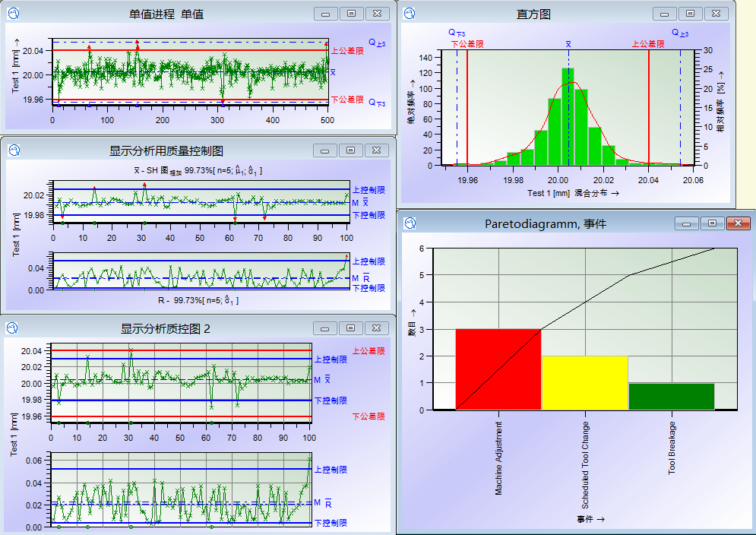Click the 单值进程 window's title bar icon

14,13
